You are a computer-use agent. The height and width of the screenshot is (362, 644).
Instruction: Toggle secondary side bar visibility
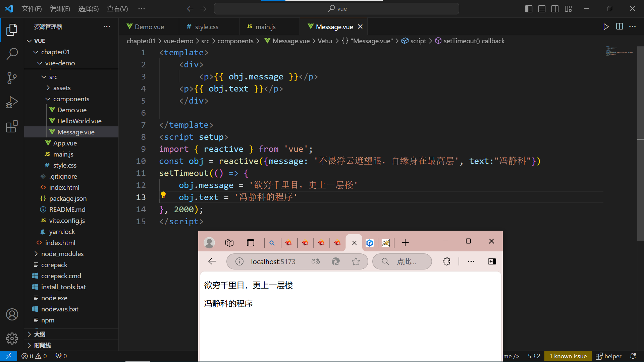click(x=555, y=9)
